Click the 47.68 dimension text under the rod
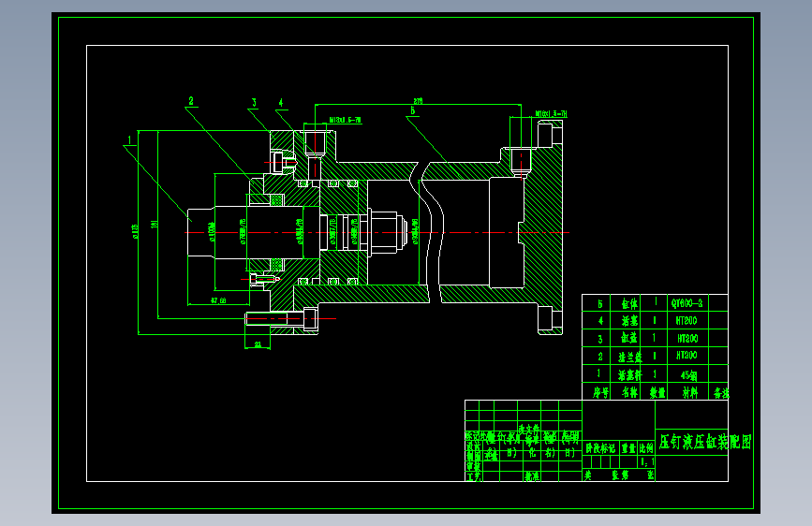The width and height of the screenshot is (812, 526). point(218,300)
